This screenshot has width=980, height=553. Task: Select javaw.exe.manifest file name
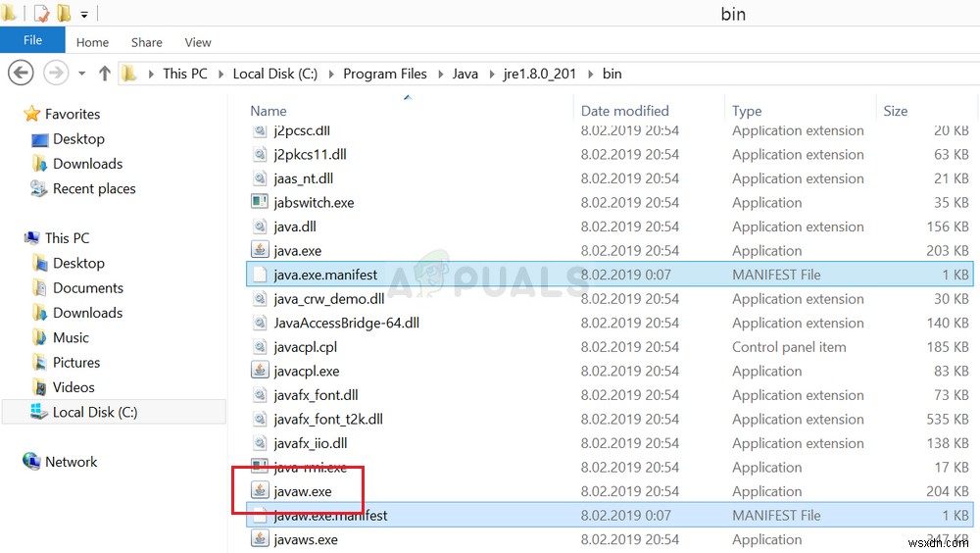coord(330,516)
